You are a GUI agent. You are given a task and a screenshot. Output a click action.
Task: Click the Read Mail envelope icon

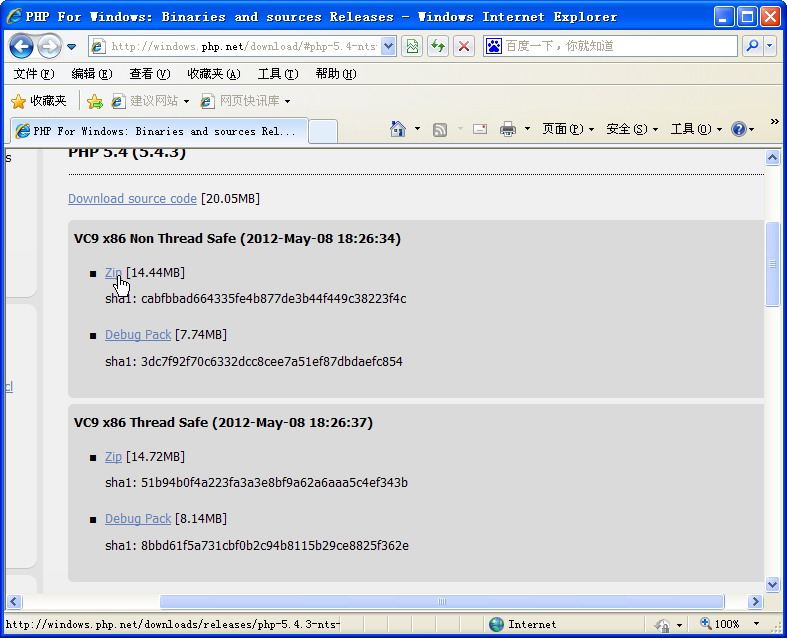pos(480,129)
